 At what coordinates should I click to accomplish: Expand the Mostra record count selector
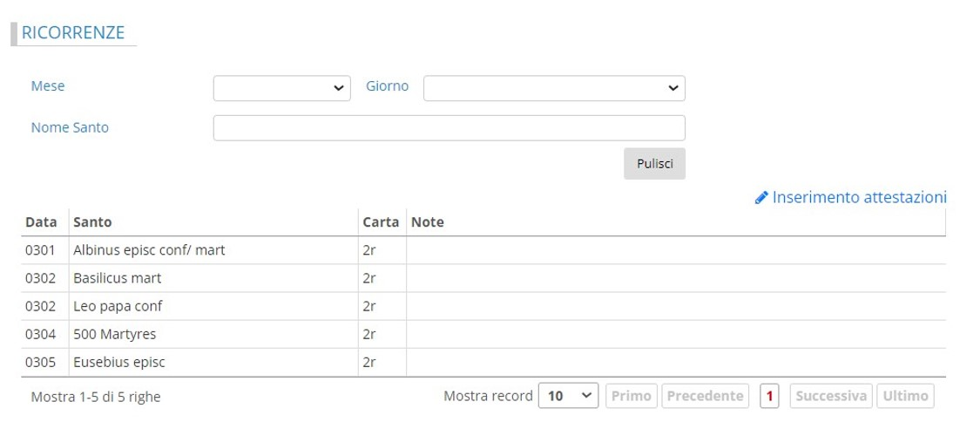click(x=568, y=396)
